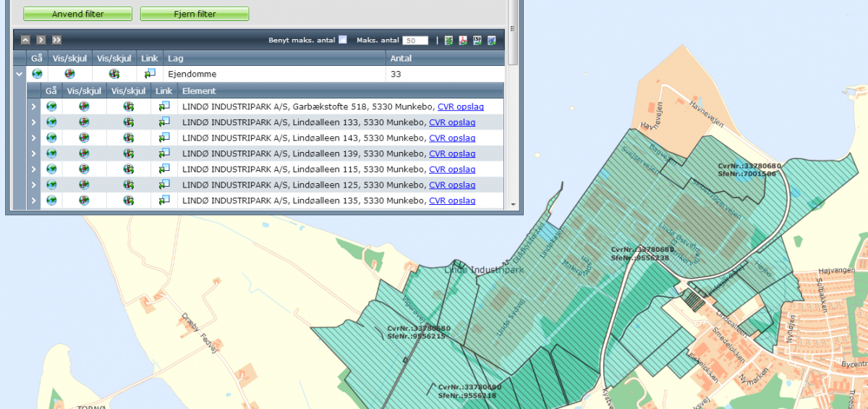Click the collapse-all up arrow button
Image resolution: width=868 pixels, height=409 pixels.
[x=25, y=41]
